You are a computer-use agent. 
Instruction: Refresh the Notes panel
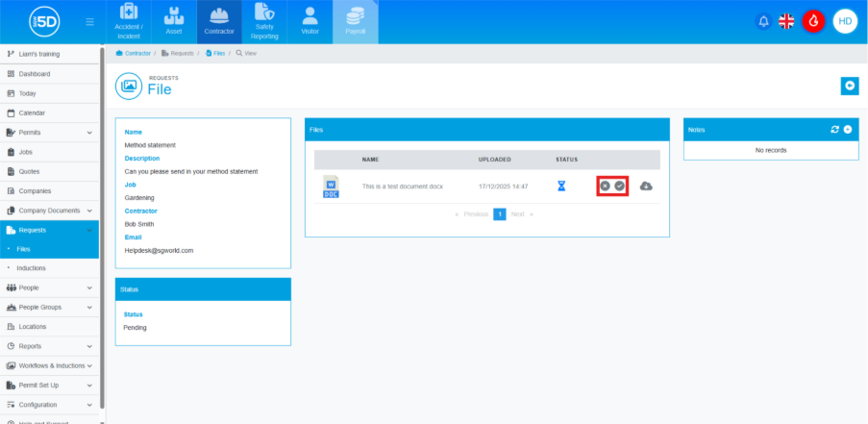click(835, 129)
